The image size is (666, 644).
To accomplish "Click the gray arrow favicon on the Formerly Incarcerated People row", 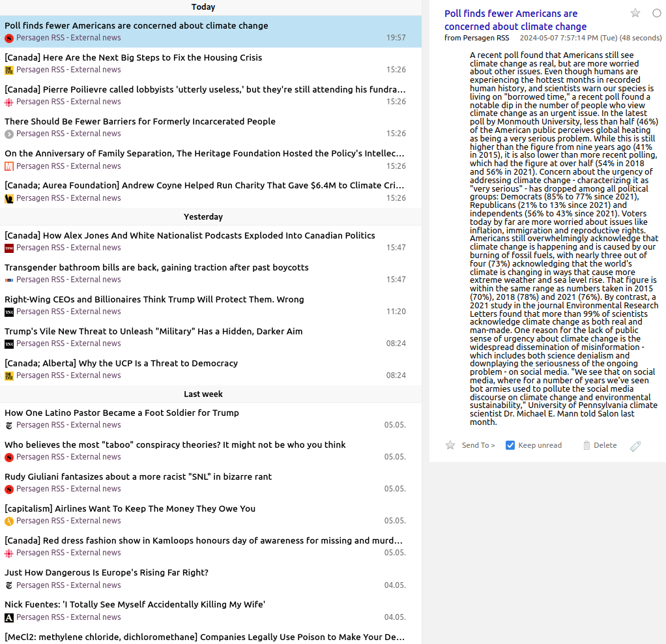I will (x=9, y=134).
